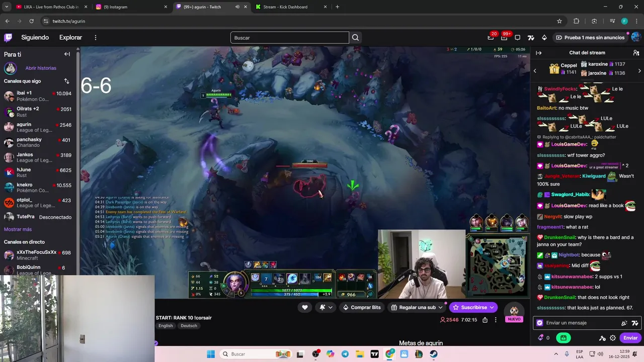Click the Windows taskbar search box

pos(256,354)
